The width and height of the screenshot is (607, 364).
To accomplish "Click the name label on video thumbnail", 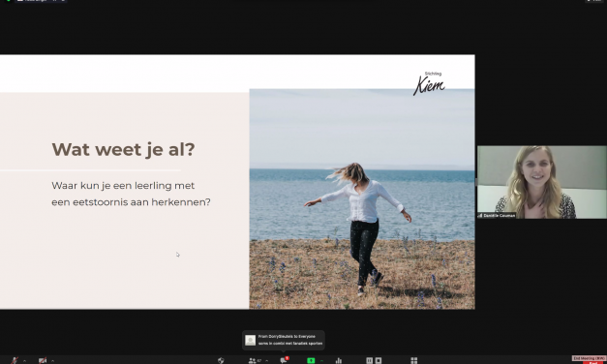I will click(x=497, y=215).
